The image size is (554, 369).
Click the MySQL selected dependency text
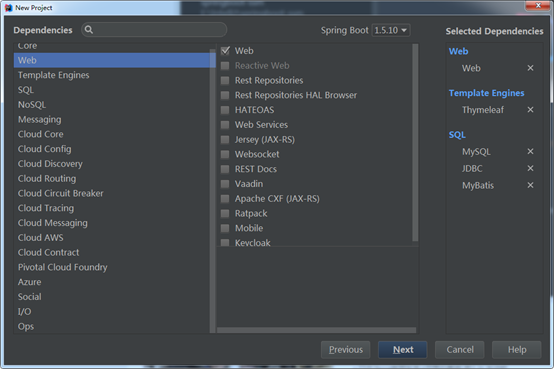(476, 152)
